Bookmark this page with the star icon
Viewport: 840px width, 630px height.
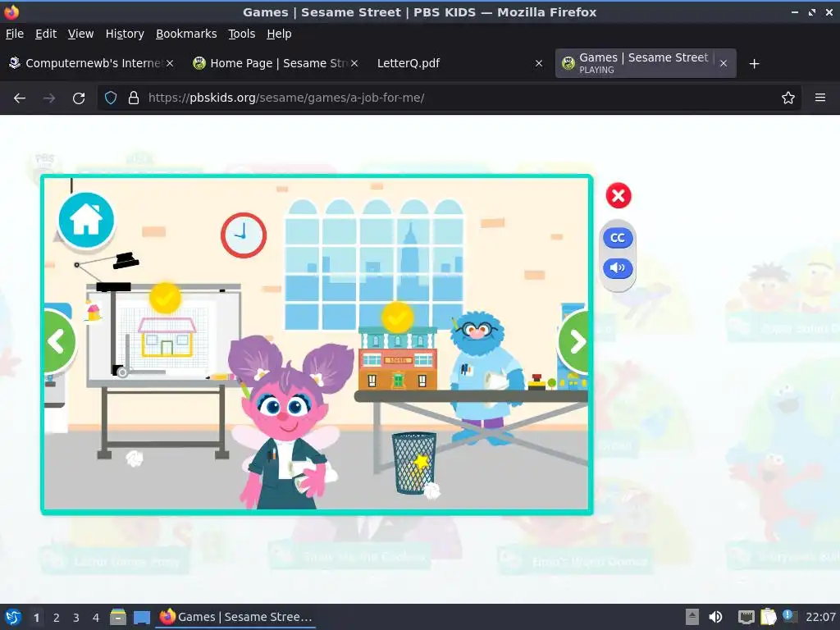point(787,98)
